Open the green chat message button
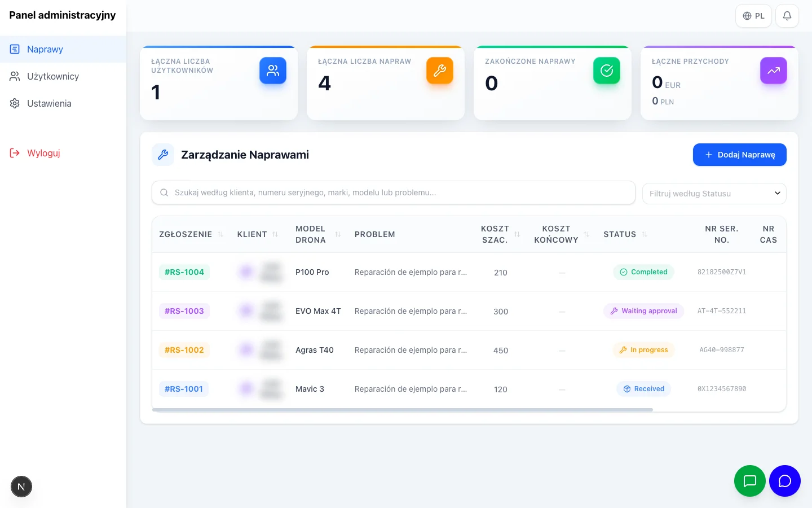This screenshot has width=812, height=508. pyautogui.click(x=750, y=481)
